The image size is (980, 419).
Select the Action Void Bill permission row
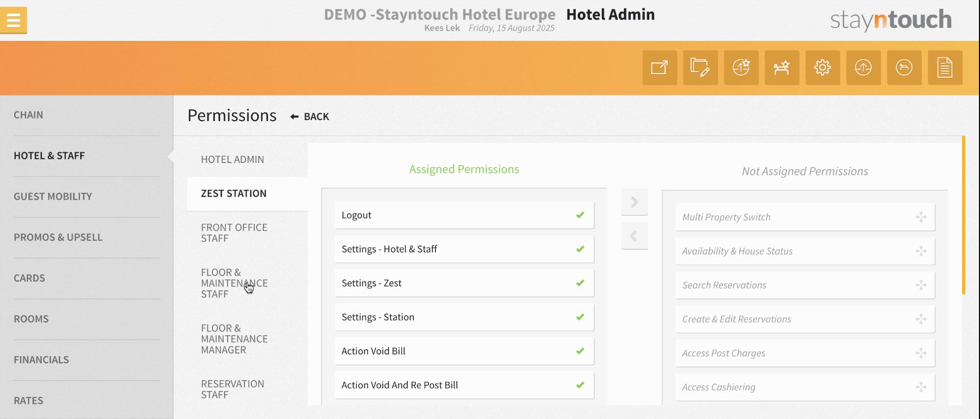[x=464, y=351]
